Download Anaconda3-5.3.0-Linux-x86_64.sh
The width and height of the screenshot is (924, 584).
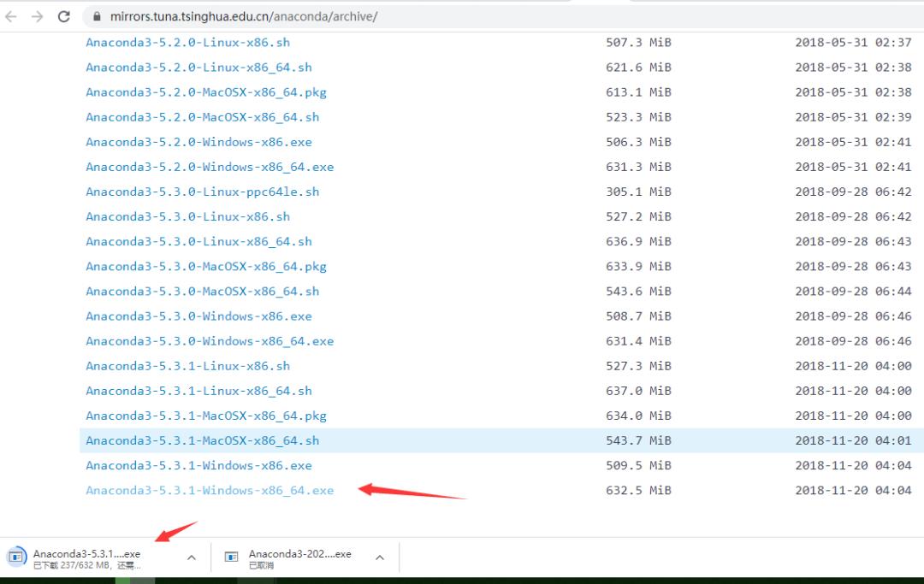(x=198, y=241)
